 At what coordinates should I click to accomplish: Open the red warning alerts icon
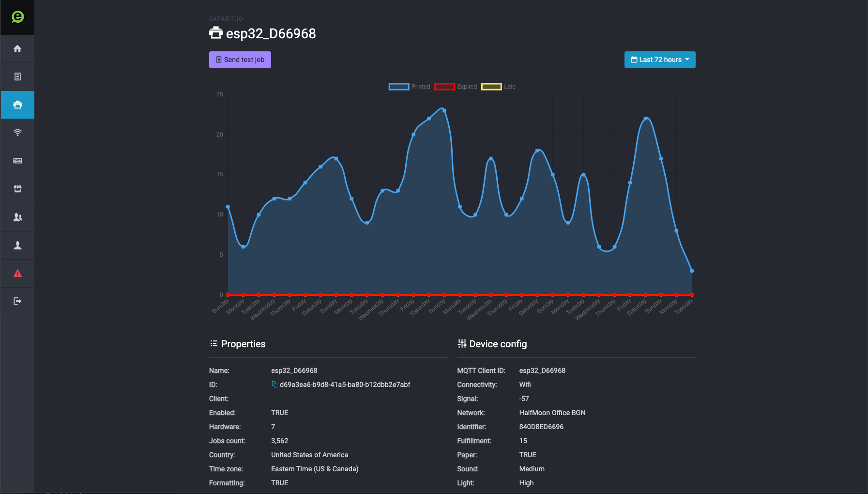[17, 273]
